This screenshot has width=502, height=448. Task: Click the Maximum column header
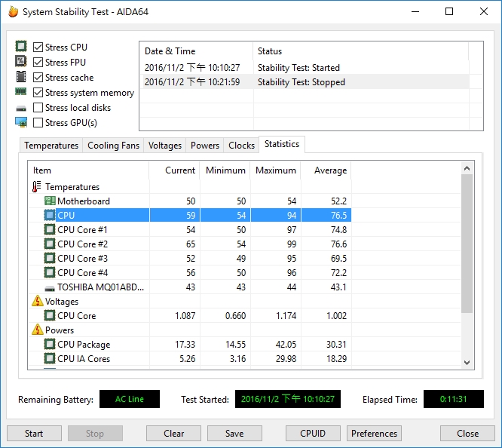[x=275, y=170]
